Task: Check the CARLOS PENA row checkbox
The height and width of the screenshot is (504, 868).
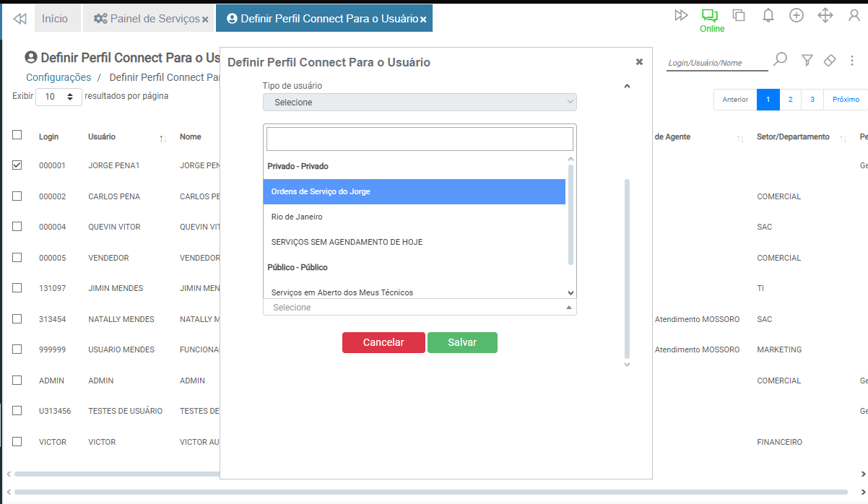Action: coord(17,196)
